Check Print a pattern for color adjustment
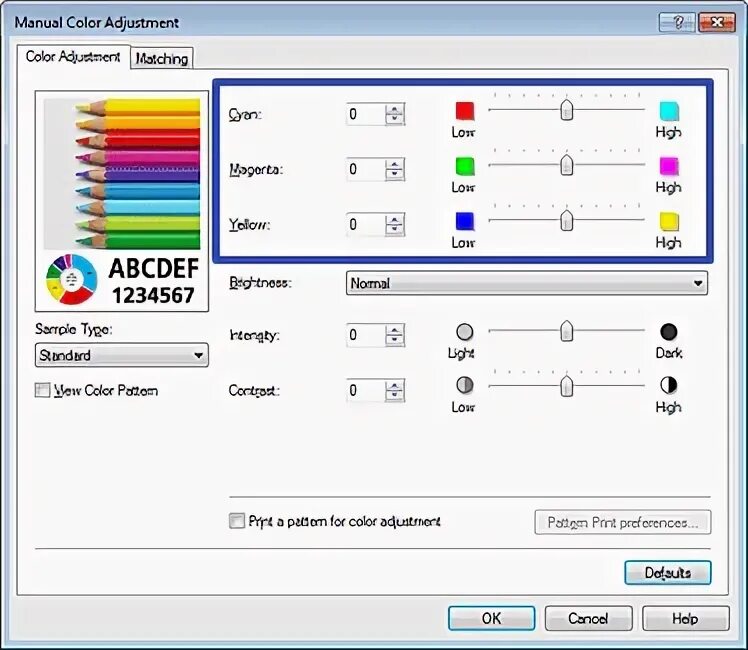The height and width of the screenshot is (650, 748). point(237,521)
